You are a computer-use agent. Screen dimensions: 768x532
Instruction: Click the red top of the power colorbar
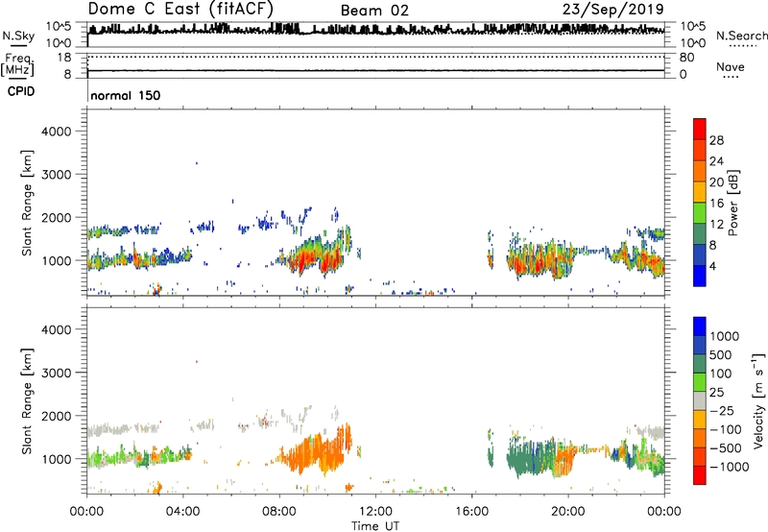pyautogui.click(x=700, y=129)
